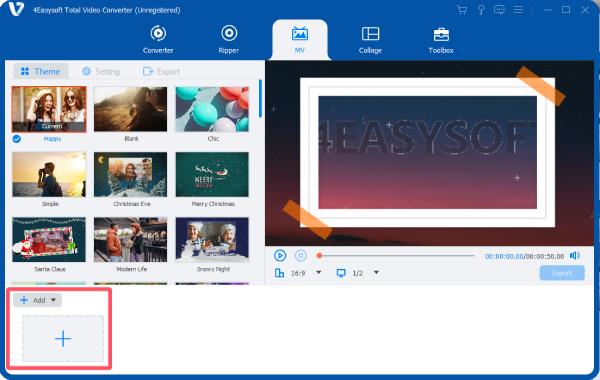Click the Add button
The width and height of the screenshot is (600, 380).
coord(38,300)
